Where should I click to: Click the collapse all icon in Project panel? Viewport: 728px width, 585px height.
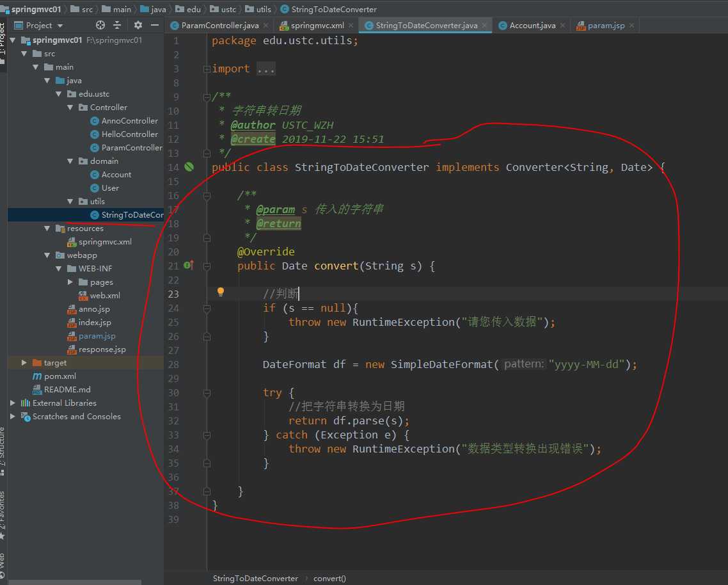point(117,25)
